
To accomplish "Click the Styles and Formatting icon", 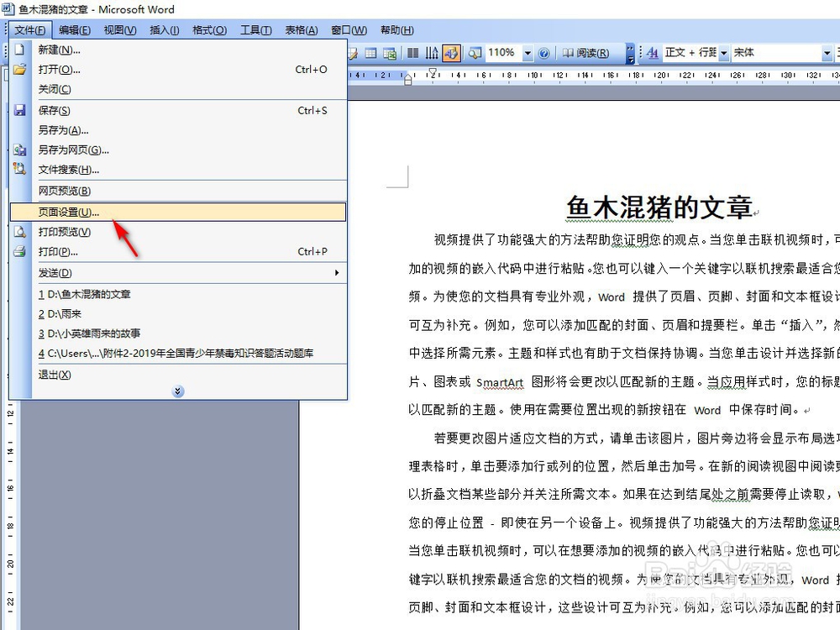I will pos(652,53).
